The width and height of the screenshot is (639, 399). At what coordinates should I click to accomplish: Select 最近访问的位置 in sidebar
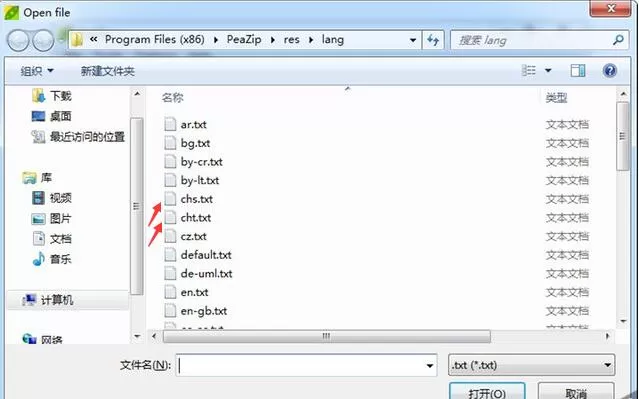click(x=87, y=137)
